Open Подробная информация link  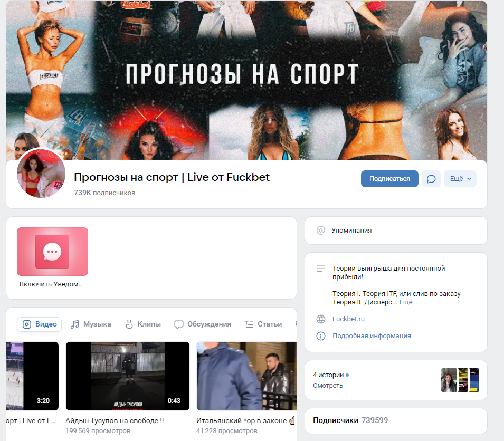pyautogui.click(x=371, y=336)
